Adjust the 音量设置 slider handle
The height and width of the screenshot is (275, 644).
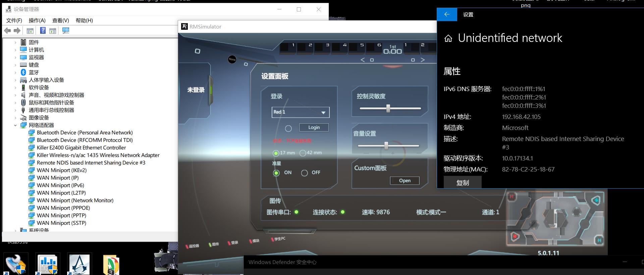(386, 146)
